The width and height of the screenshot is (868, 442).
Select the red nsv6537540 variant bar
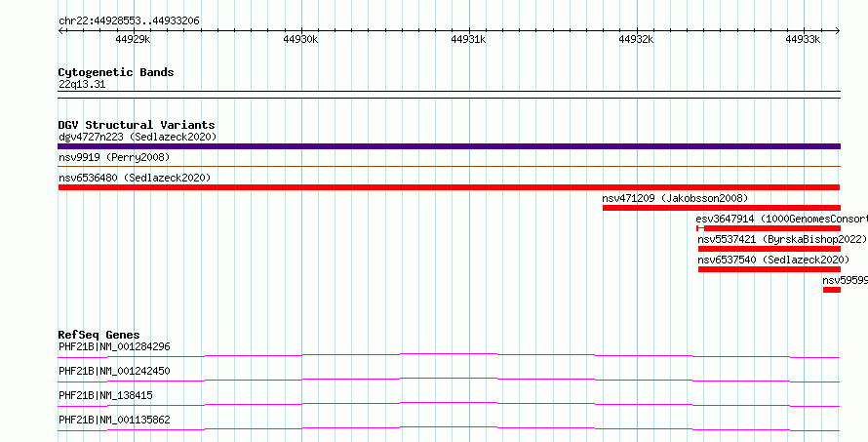[769, 269]
